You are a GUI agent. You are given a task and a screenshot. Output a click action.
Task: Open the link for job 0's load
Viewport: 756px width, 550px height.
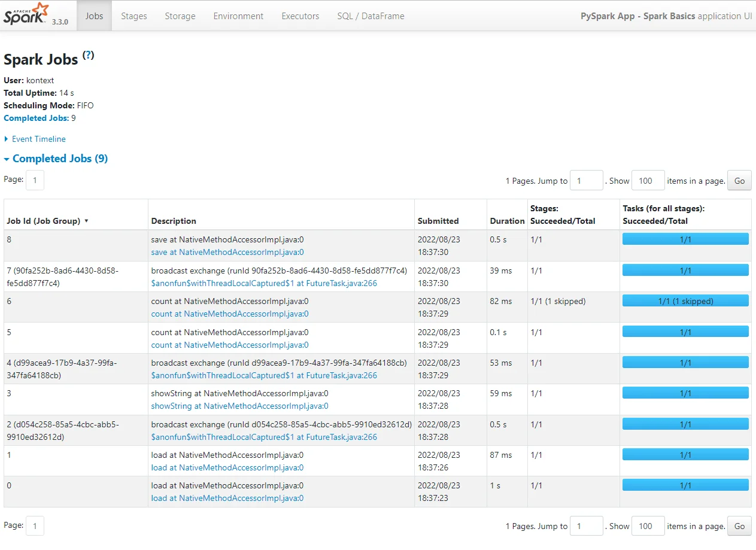(227, 498)
